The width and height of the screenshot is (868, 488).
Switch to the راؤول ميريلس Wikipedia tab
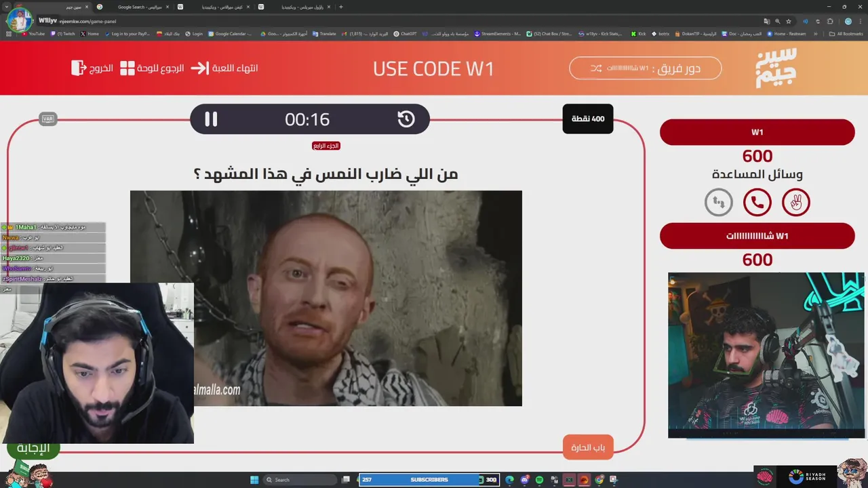coord(295,7)
